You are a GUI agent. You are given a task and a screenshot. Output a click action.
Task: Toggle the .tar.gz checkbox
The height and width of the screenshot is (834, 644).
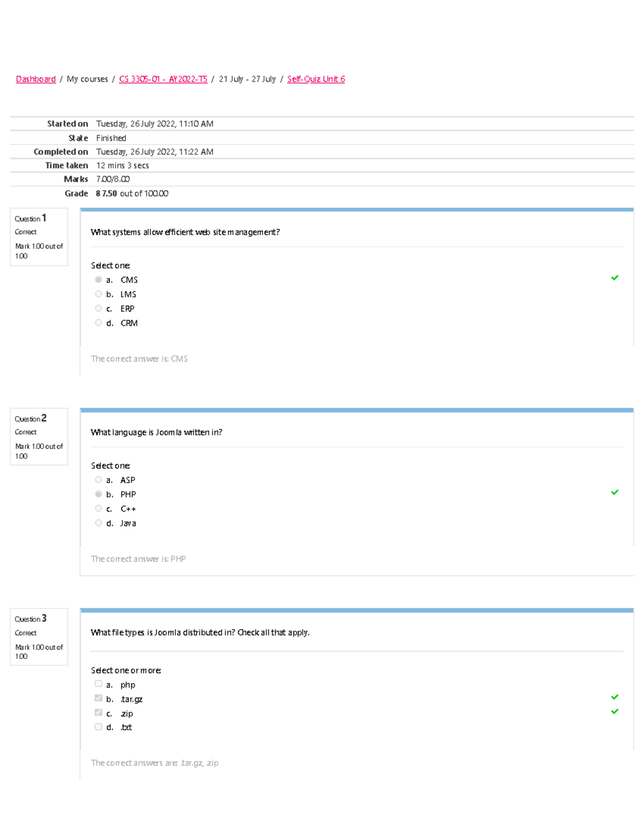98,698
